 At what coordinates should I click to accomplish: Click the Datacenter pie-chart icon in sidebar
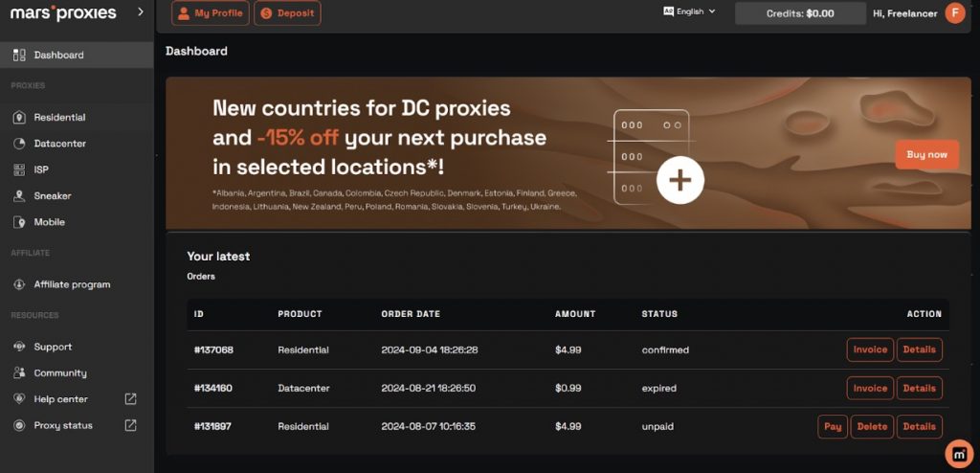pos(19,144)
